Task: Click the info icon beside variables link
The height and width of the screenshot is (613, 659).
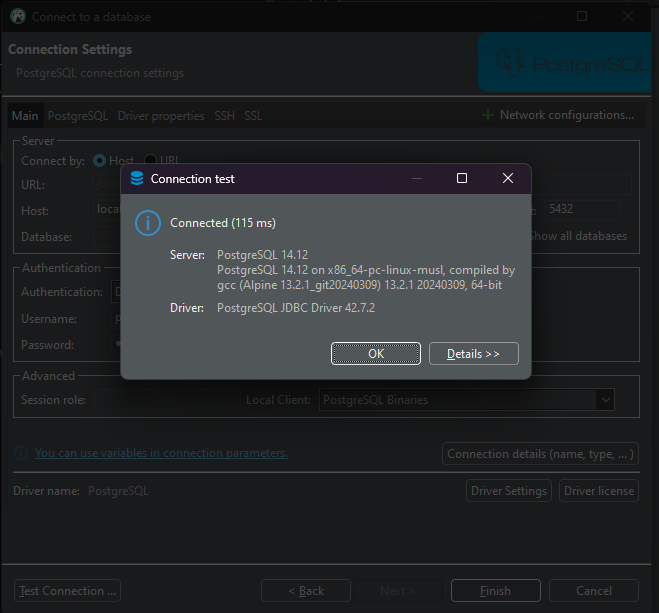Action: click(x=21, y=453)
